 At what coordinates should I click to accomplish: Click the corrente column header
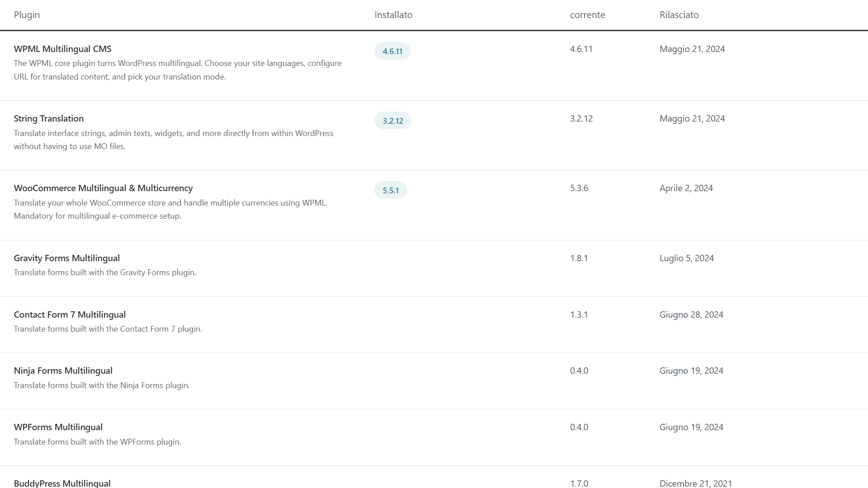[x=587, y=15]
